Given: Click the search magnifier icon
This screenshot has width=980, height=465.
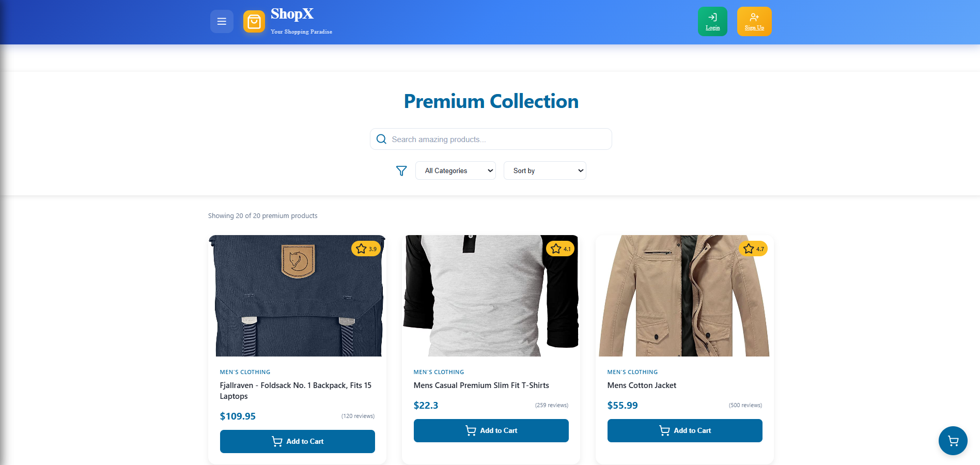Looking at the screenshot, I should tap(381, 139).
